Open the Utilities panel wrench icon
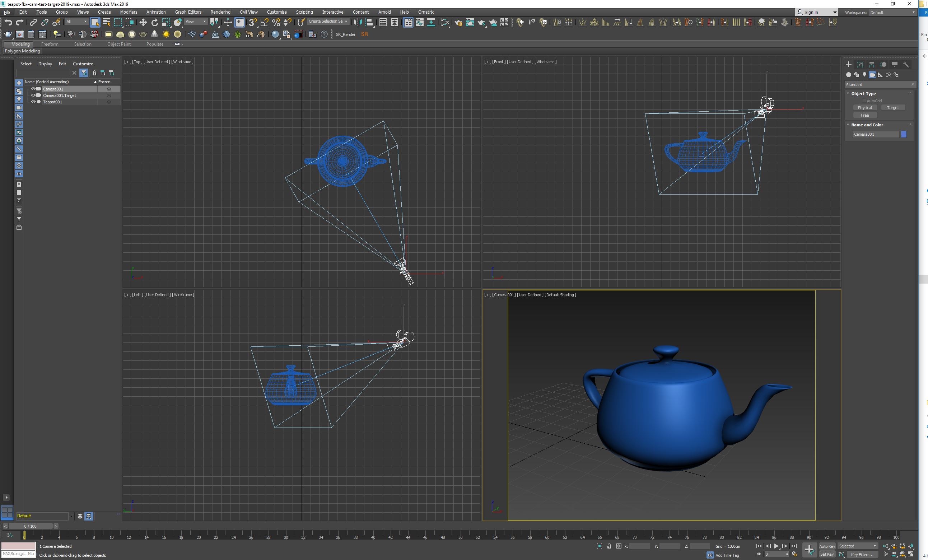 [x=906, y=64]
